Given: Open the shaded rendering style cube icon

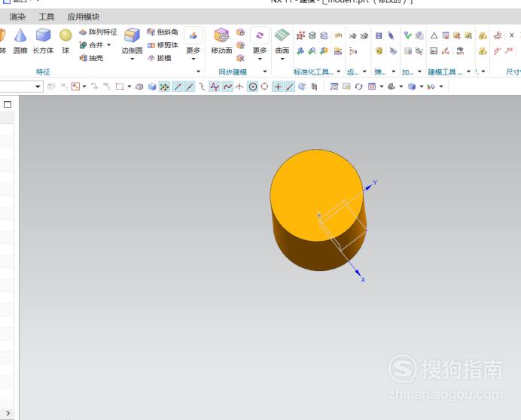Looking at the screenshot, I should pos(412,87).
